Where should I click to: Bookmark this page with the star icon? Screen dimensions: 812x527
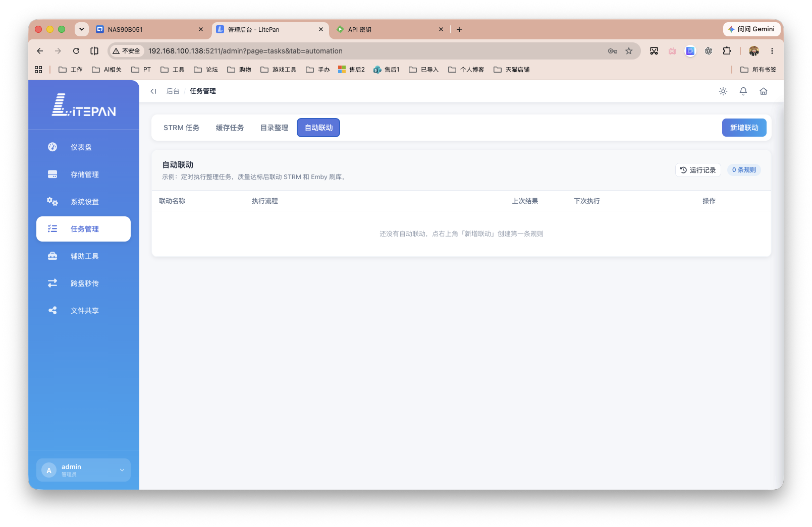click(629, 51)
